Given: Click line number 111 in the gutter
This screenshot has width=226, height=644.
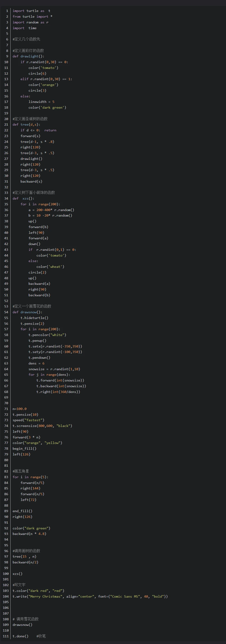Looking at the screenshot, I should tap(6, 636).
